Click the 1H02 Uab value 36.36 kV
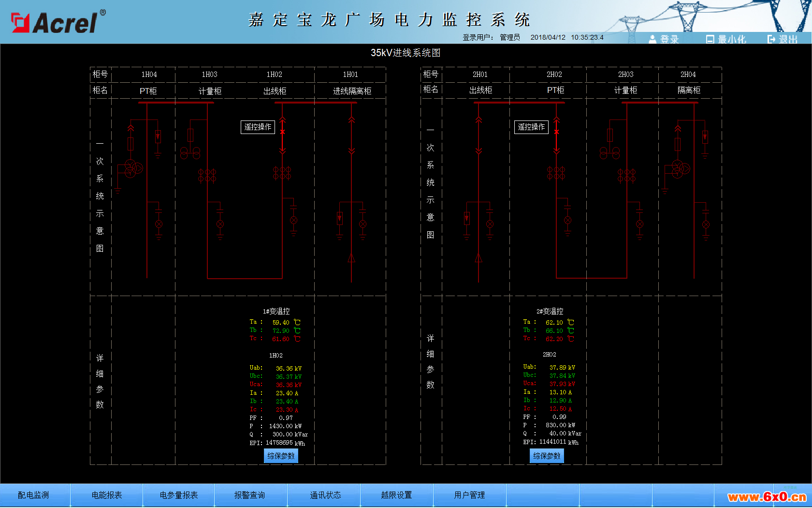 coord(289,368)
